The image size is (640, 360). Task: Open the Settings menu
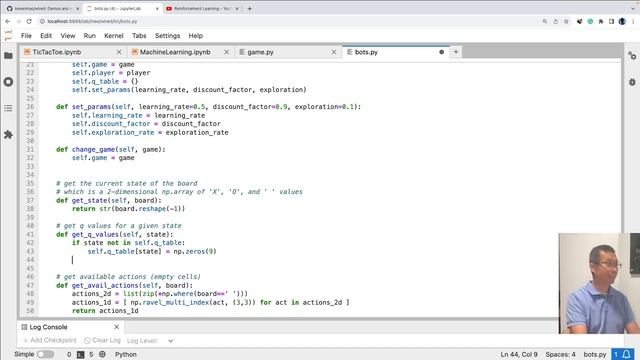click(167, 36)
